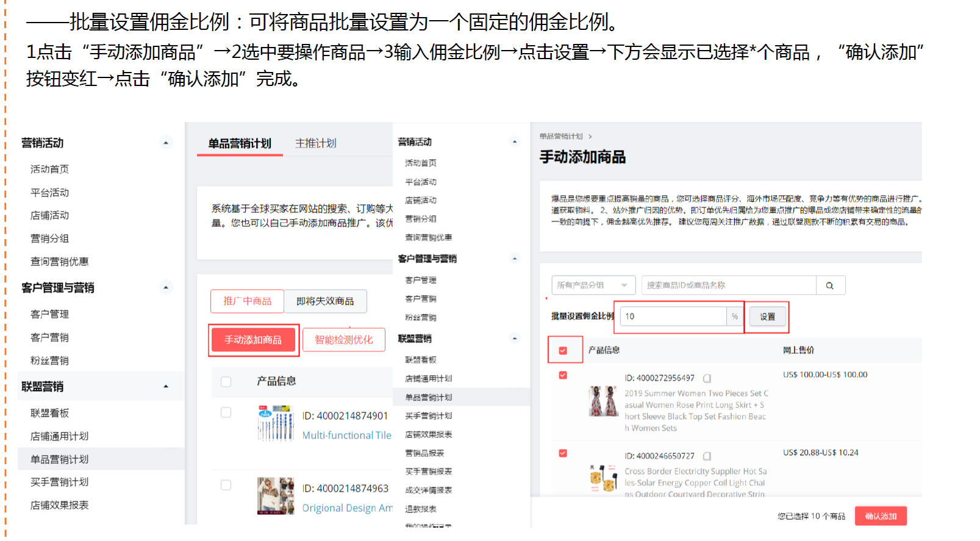Switch to 单品营销计划 tab

click(x=240, y=143)
